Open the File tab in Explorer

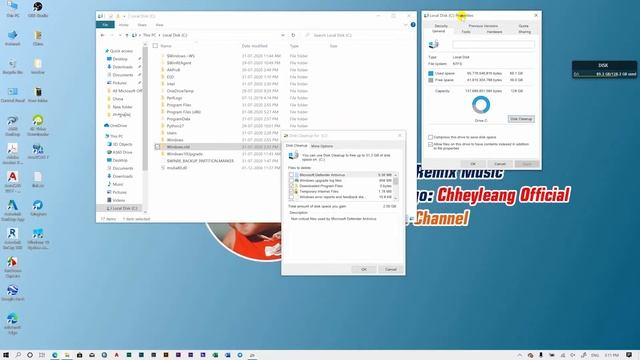105,25
